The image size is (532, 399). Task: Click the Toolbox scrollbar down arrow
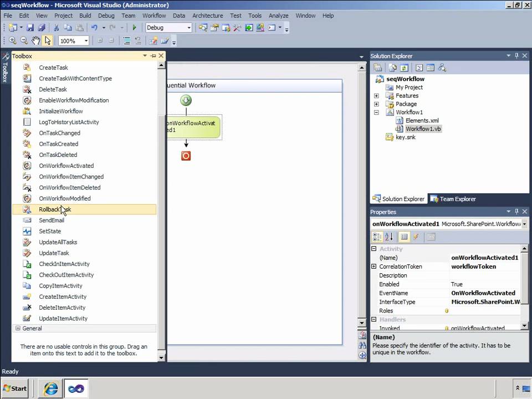click(x=161, y=357)
